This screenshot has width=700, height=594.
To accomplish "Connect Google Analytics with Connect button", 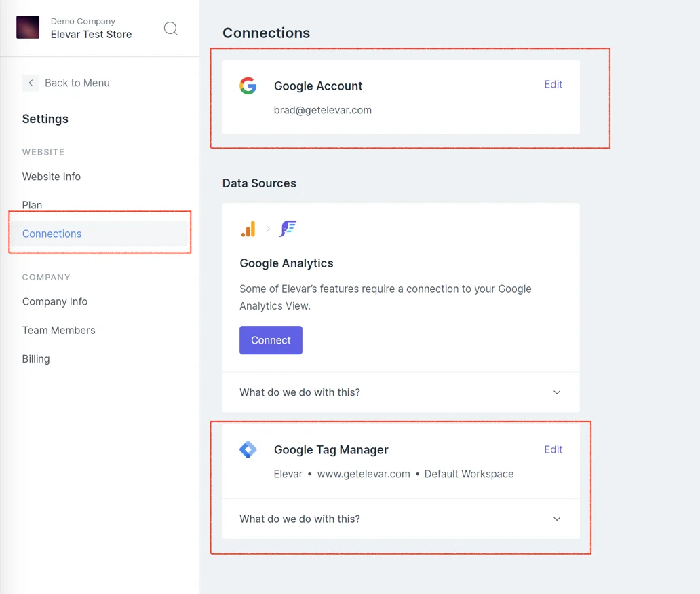I will pyautogui.click(x=271, y=340).
